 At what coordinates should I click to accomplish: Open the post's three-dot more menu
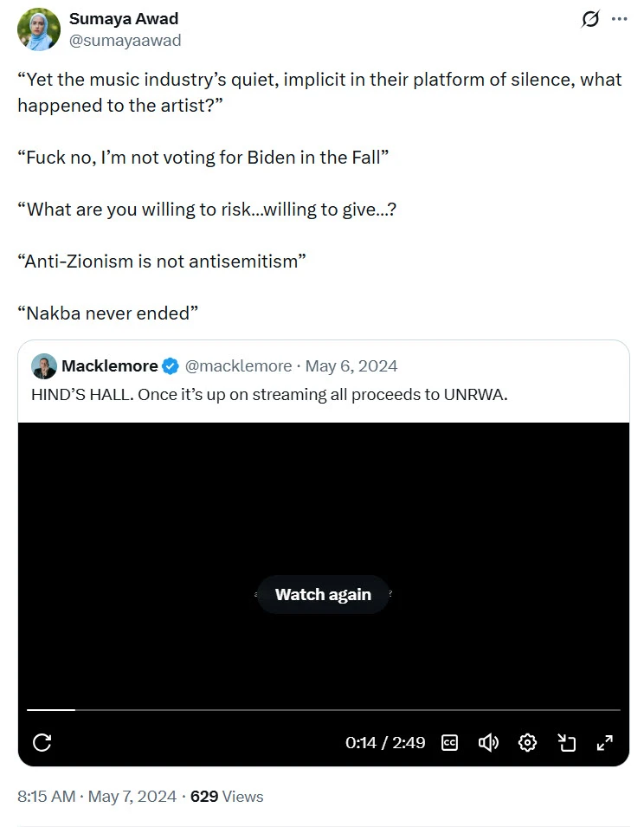619,19
